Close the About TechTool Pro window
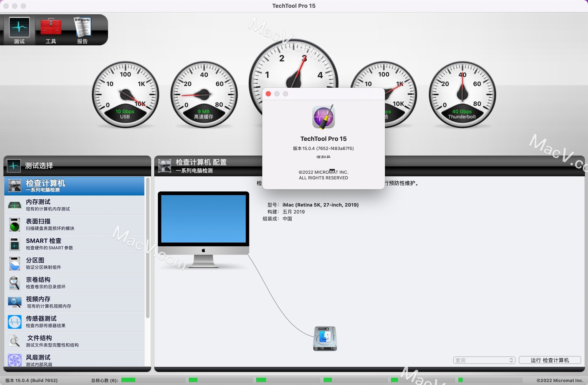Screen dimensions: 588x385 [x=268, y=94]
